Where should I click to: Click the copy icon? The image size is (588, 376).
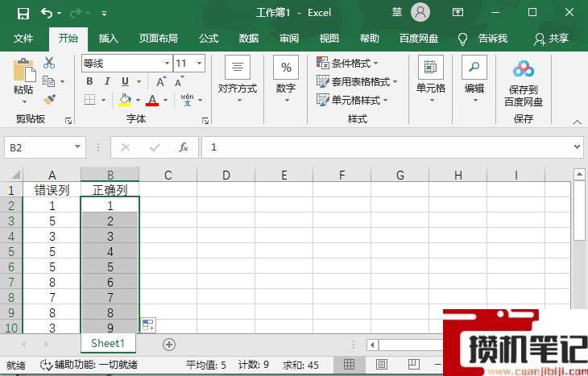[49, 81]
